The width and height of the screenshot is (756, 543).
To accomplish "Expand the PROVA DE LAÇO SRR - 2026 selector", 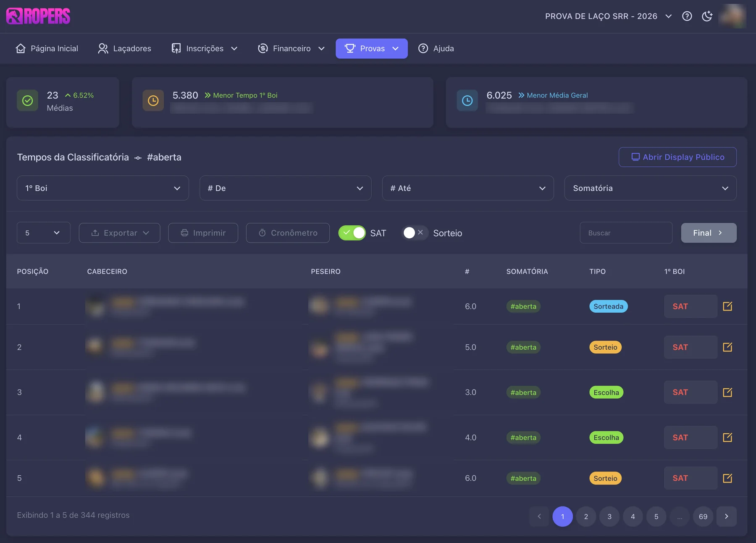I will (609, 16).
